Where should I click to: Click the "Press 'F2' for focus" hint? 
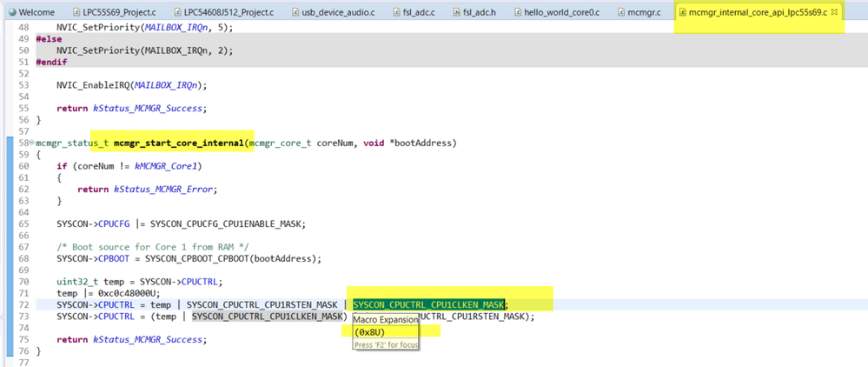pos(385,344)
